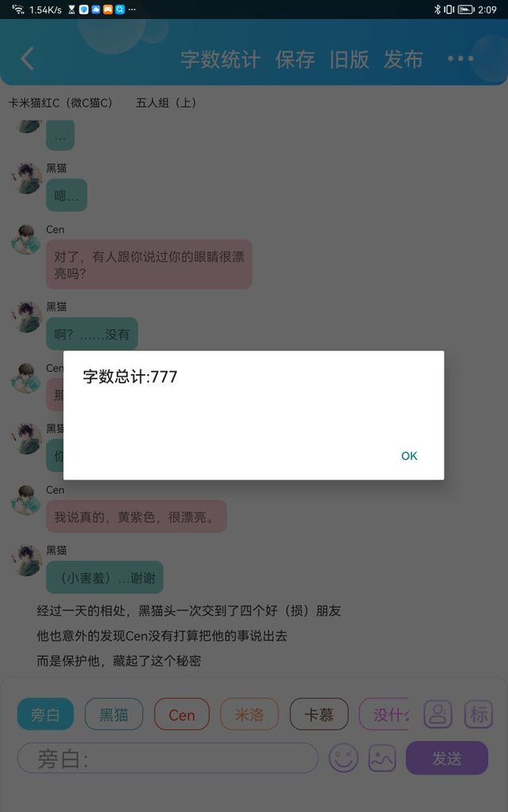Choose the 米洛 speaker role
508x812 pixels.
coord(249,714)
